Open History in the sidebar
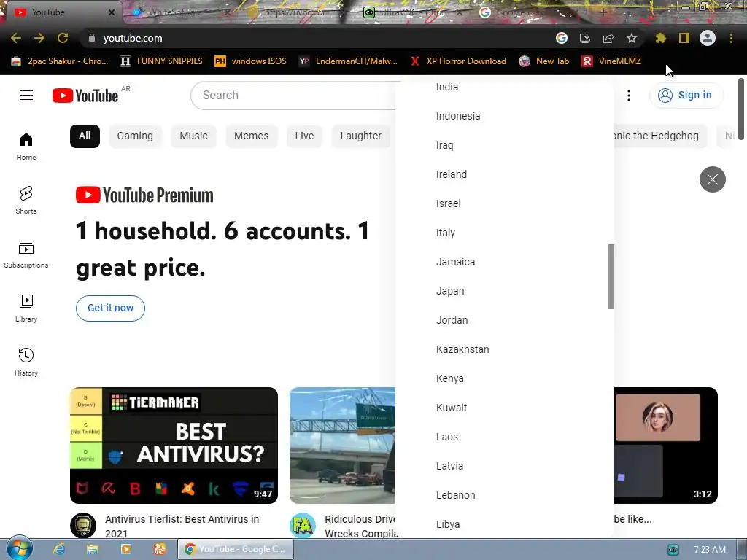The width and height of the screenshot is (747, 560). click(x=26, y=362)
